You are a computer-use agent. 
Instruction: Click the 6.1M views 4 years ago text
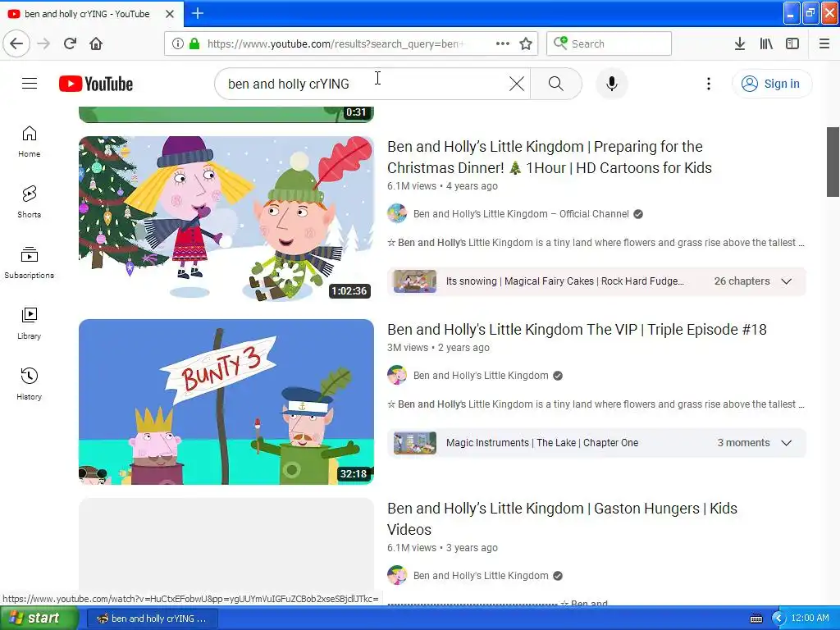click(442, 186)
